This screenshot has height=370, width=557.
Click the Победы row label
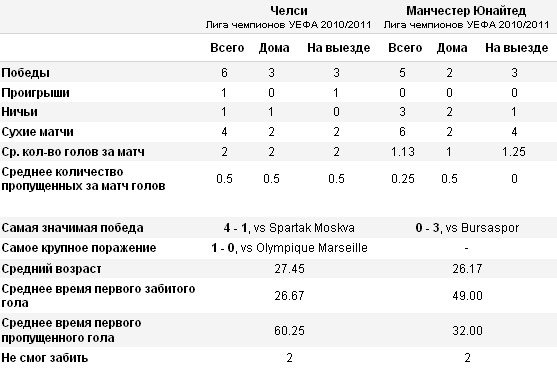click(26, 73)
